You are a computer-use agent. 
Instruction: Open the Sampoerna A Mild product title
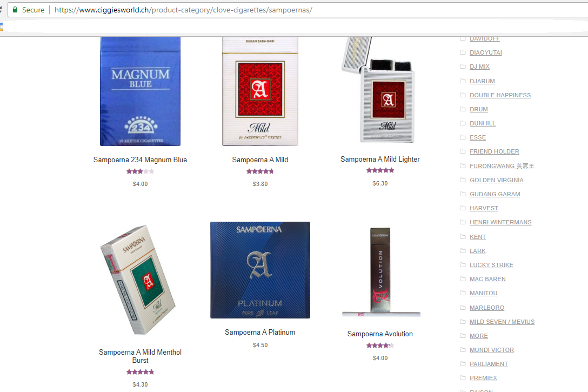tap(260, 160)
